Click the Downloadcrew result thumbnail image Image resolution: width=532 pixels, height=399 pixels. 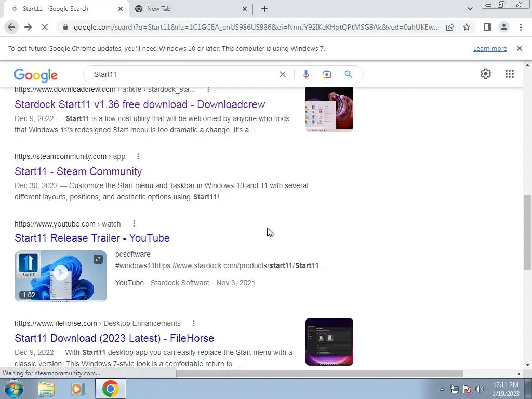point(329,109)
